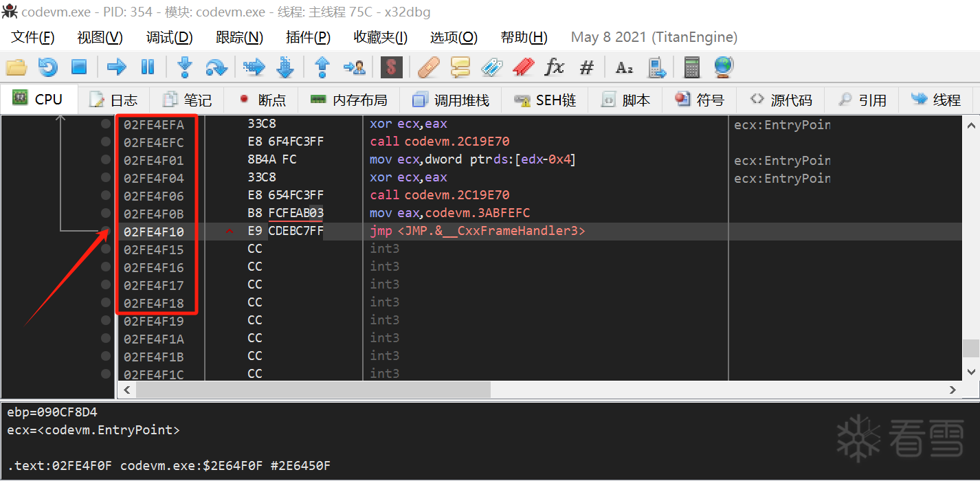Viewport: 980px width, 481px height.
Task: Open the patches dialog (bandage icon)
Action: (x=429, y=67)
